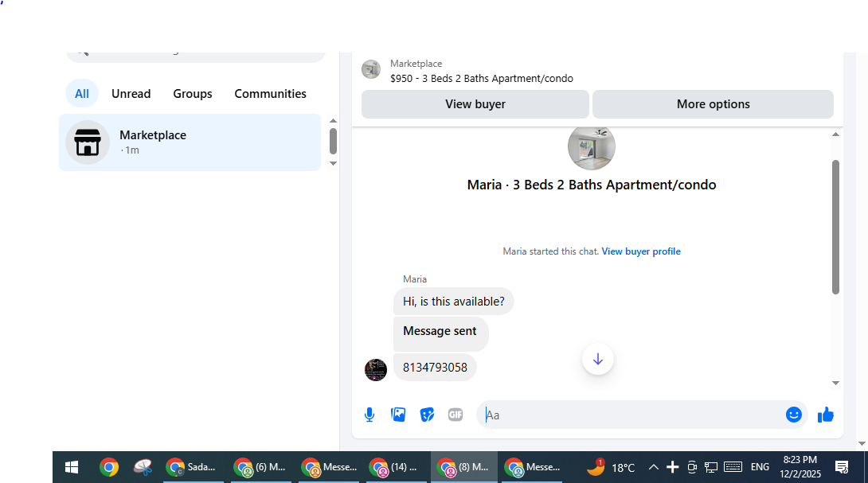Select the All filter tab

[82, 94]
